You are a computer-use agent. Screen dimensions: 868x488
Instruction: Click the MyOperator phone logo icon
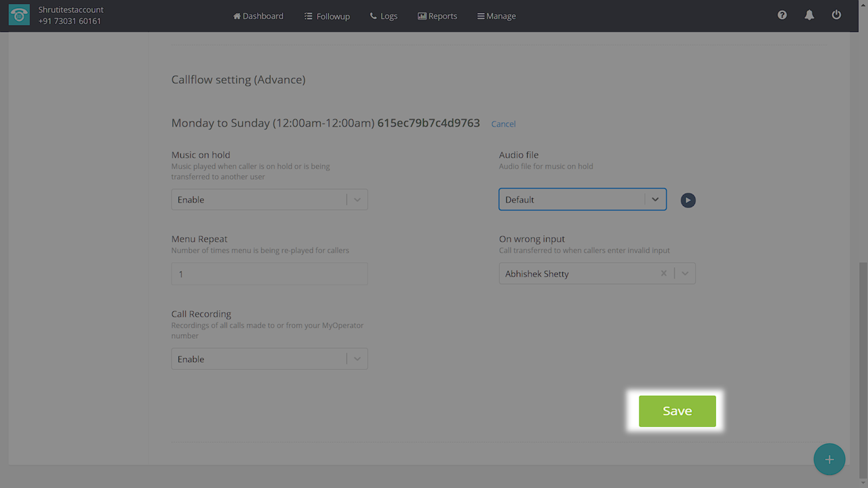[19, 16]
